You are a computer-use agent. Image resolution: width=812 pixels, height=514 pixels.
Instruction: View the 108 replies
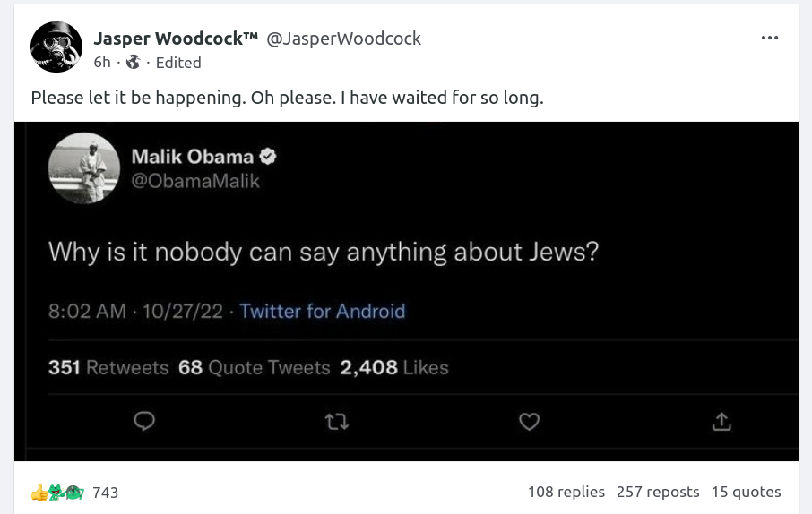pos(566,492)
